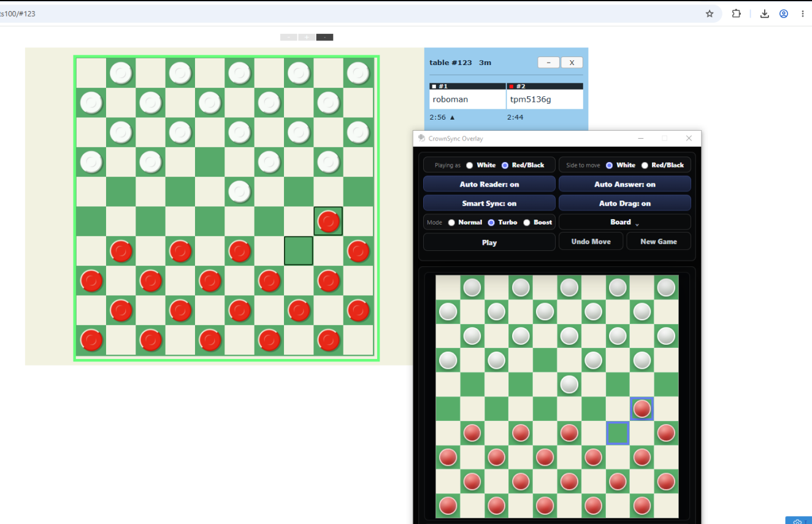The height and width of the screenshot is (524, 812).
Task: Minimize the CrownSync Overlay window
Action: point(641,139)
